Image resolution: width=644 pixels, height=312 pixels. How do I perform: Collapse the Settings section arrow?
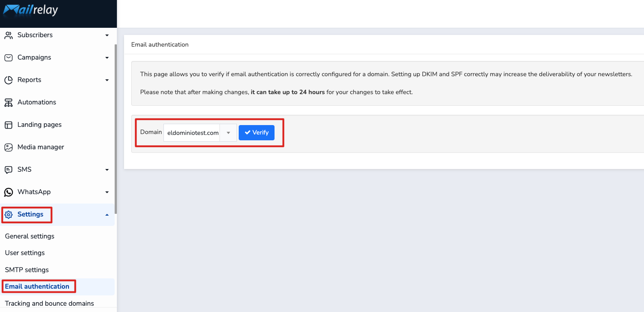[107, 215]
